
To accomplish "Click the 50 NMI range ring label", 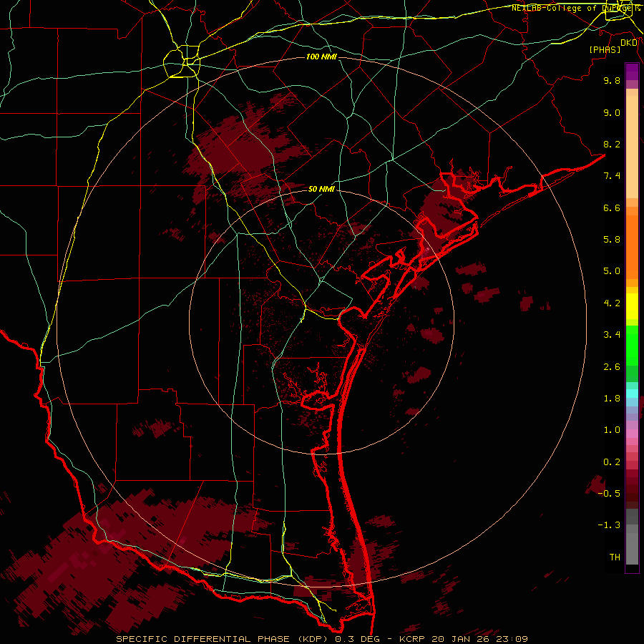I will 321,189.
